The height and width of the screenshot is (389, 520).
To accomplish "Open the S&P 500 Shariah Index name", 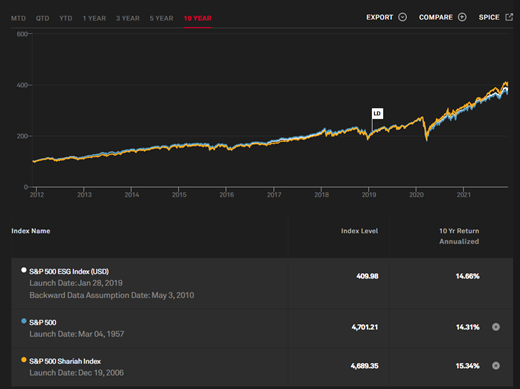I will pyautogui.click(x=65, y=361).
